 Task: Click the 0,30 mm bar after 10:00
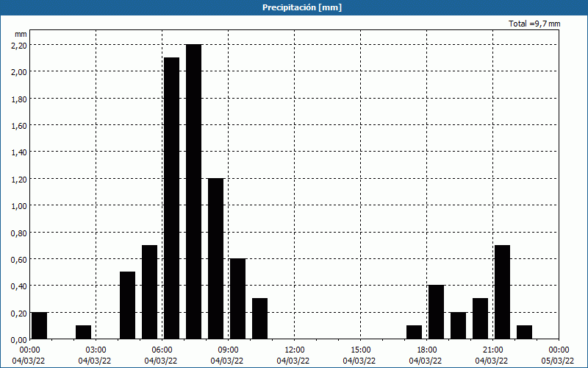[260, 319]
